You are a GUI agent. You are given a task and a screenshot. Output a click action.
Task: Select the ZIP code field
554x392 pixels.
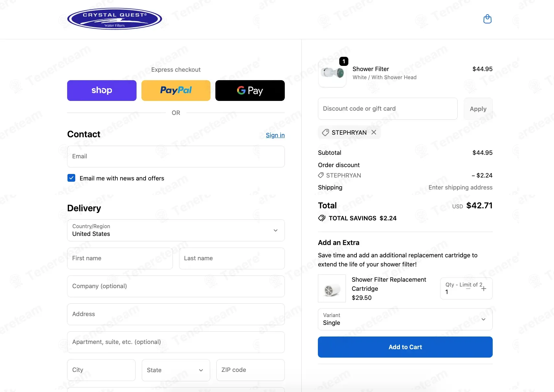tap(250, 370)
